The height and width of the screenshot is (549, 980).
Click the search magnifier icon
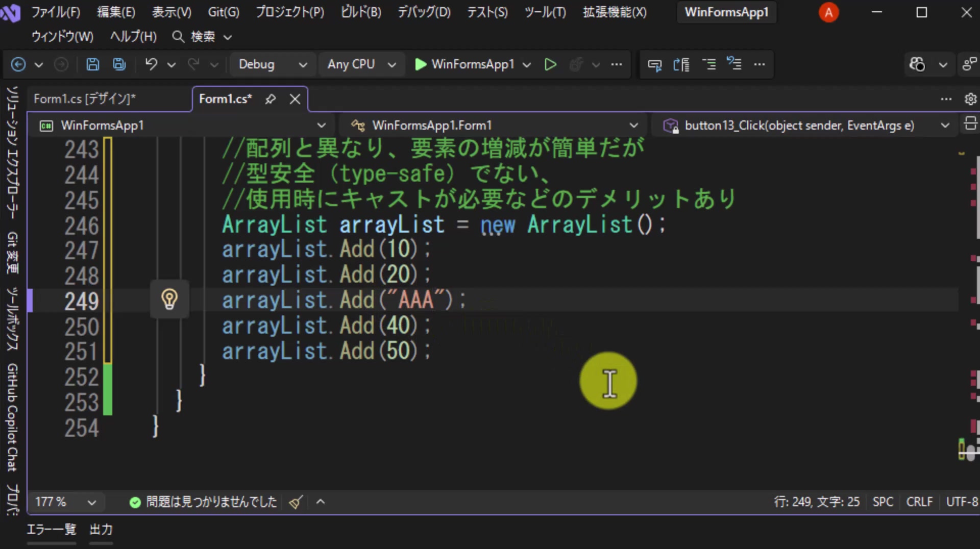coord(178,37)
